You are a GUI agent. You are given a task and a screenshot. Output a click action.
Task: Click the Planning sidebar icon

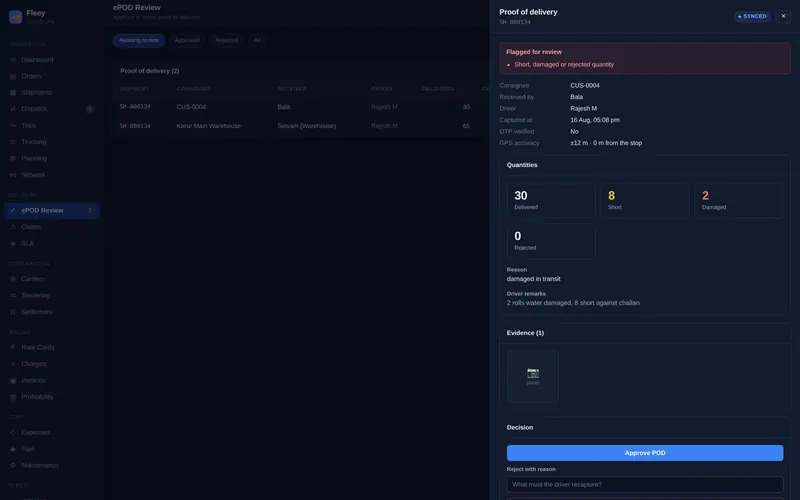(13, 159)
